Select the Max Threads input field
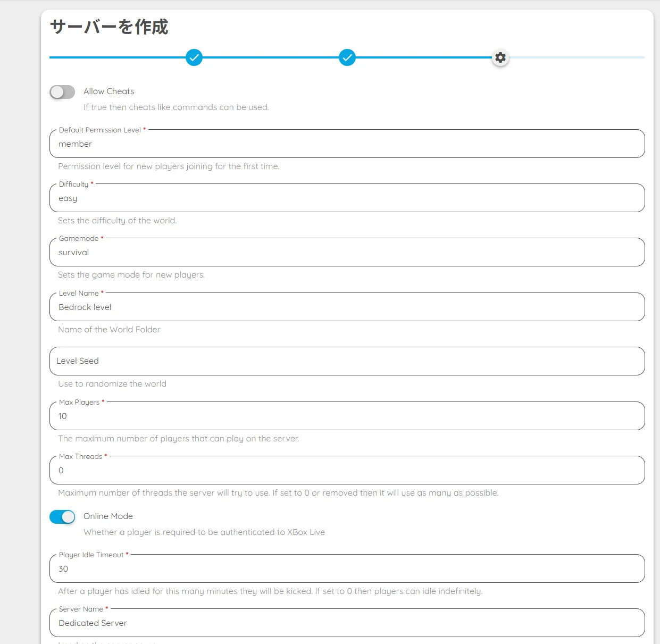 pos(347,471)
